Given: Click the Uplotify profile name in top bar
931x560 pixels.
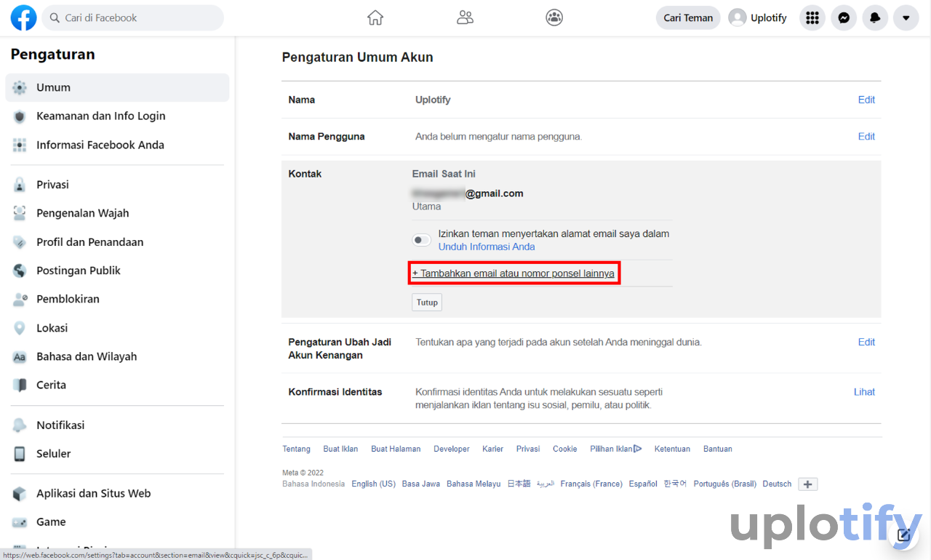Looking at the screenshot, I should 768,17.
